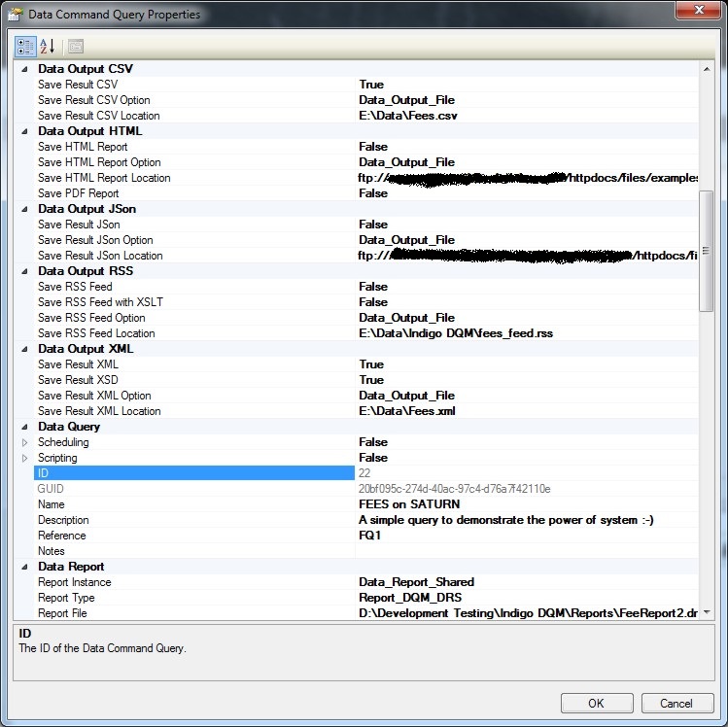Click the scroll down arrow of the property grid
The height and width of the screenshot is (727, 728).
707,612
